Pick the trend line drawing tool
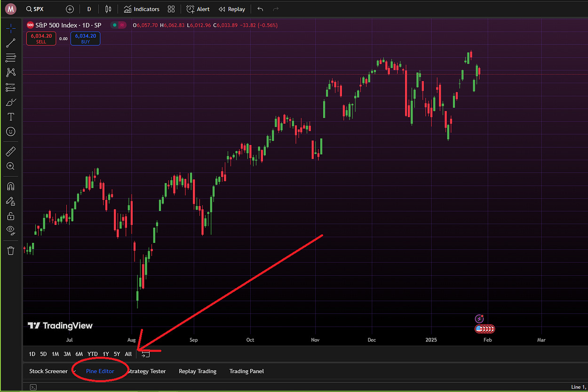Screen dimensions: 588x392 point(10,43)
